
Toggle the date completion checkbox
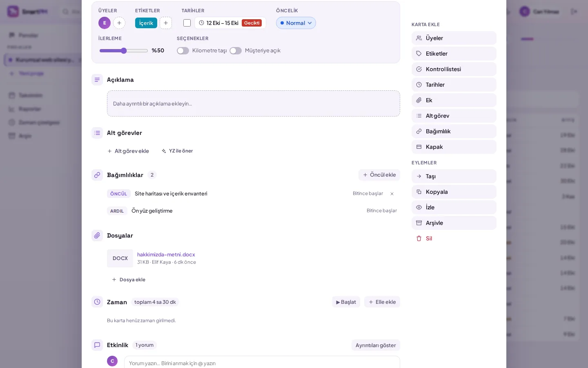coord(187,23)
